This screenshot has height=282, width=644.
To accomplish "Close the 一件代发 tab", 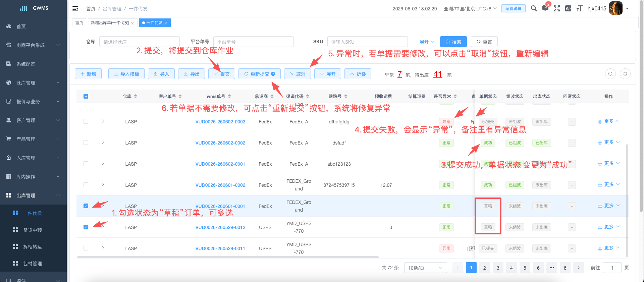I will [166, 23].
